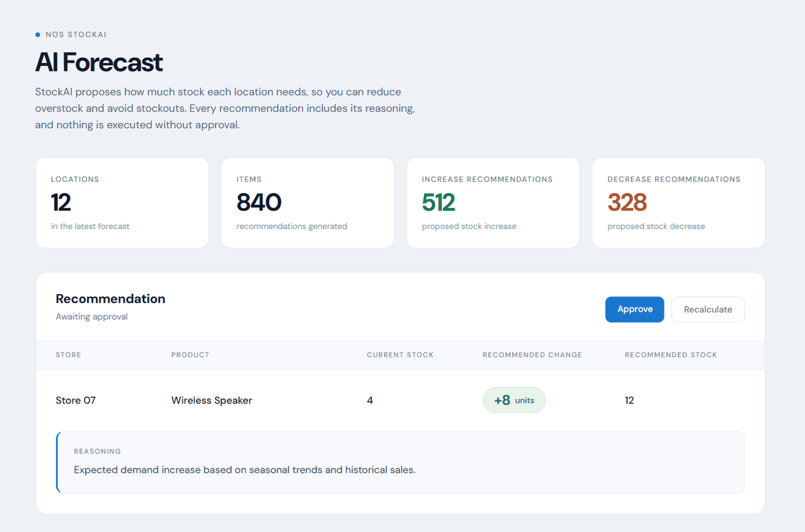
Task: Click the PRODUCT column header
Action: coord(190,355)
